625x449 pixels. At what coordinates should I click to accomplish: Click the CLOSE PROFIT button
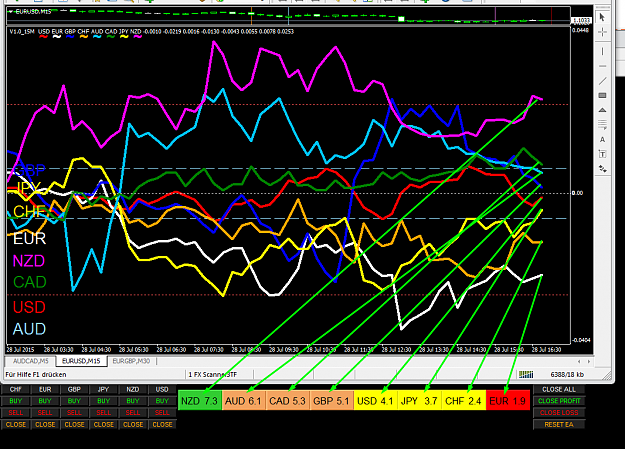pos(559,401)
